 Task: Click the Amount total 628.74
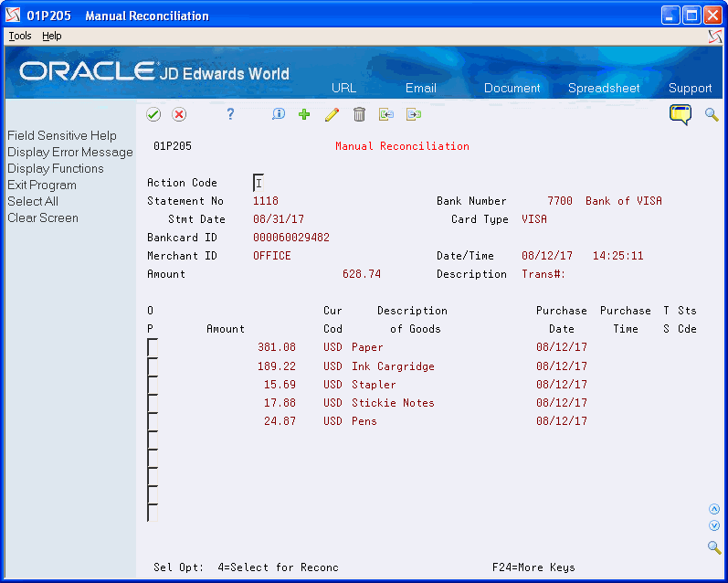click(x=362, y=274)
